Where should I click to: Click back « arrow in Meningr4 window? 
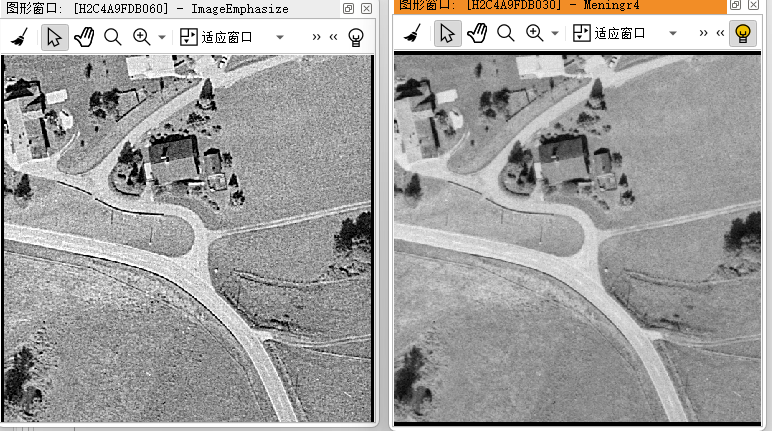[720, 33]
